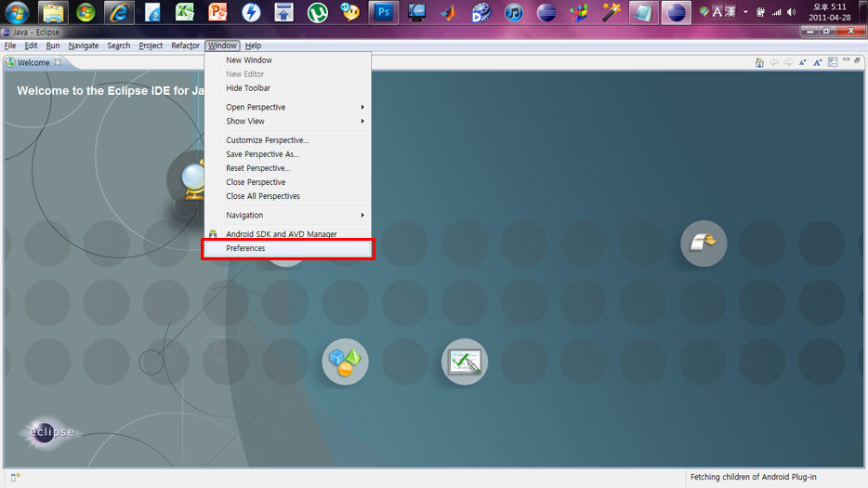Viewport: 868px width, 488px height.
Task: Select the Welcome tab
Action: 33,62
